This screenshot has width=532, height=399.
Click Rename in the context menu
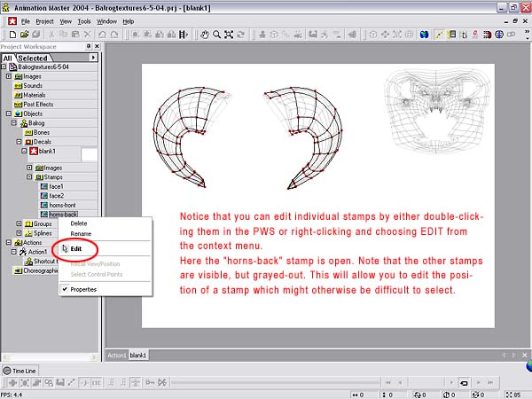click(82, 234)
